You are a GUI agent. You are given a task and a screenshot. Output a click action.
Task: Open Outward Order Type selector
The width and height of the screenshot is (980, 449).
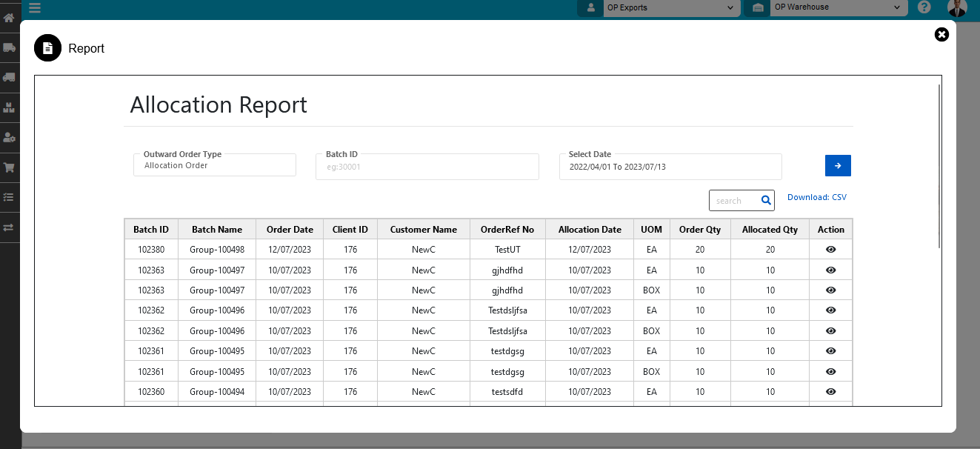(215, 164)
